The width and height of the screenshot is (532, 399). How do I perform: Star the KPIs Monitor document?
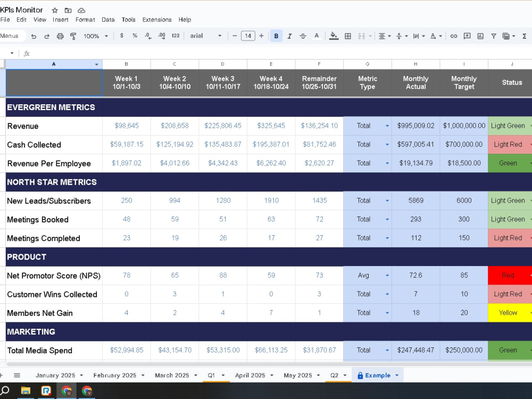click(x=55, y=10)
